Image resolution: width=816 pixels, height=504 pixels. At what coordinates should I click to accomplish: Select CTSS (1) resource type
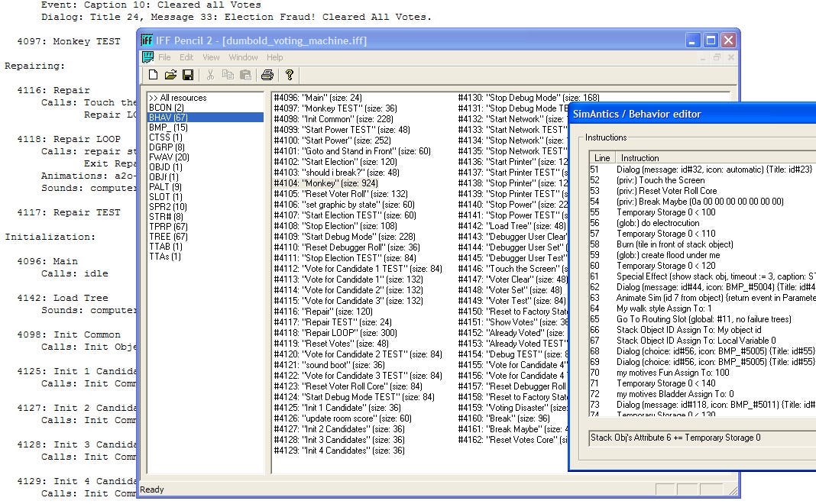tap(166, 137)
